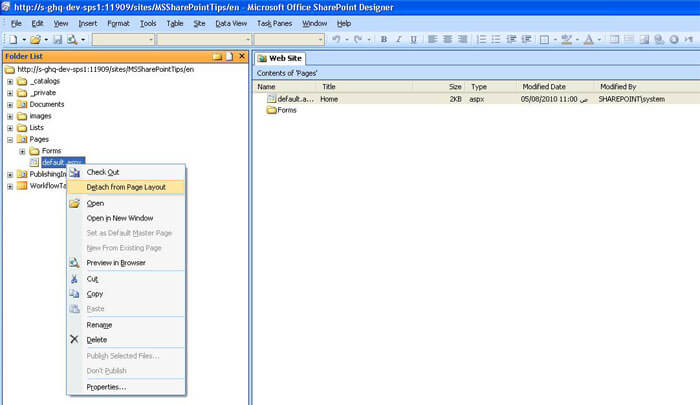Image resolution: width=700 pixels, height=405 pixels.
Task: Click the Undo toolbar icon
Action: click(x=336, y=39)
